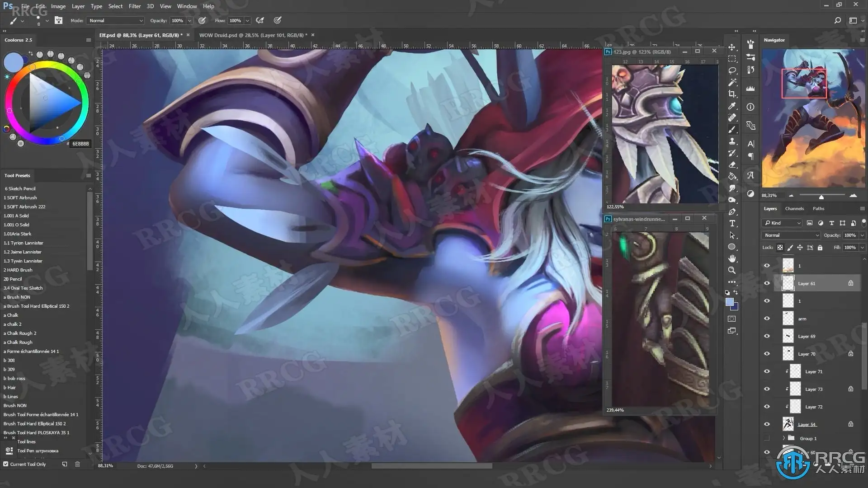Click the Navigator image preview thumbnail
Image resolution: width=868 pixels, height=488 pixels.
tap(813, 118)
